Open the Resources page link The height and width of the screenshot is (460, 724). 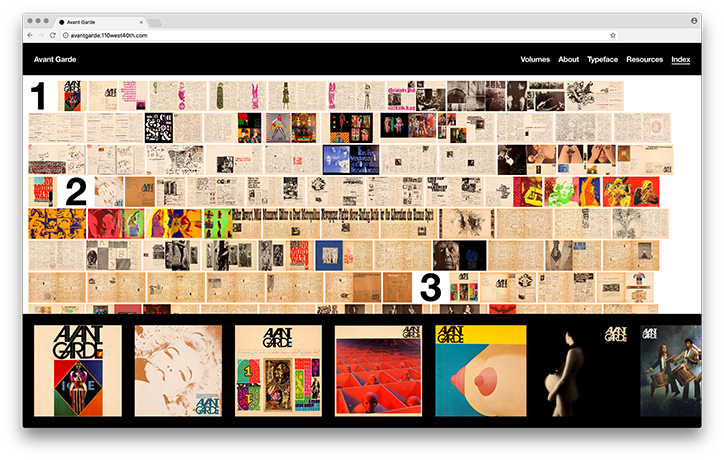644,59
